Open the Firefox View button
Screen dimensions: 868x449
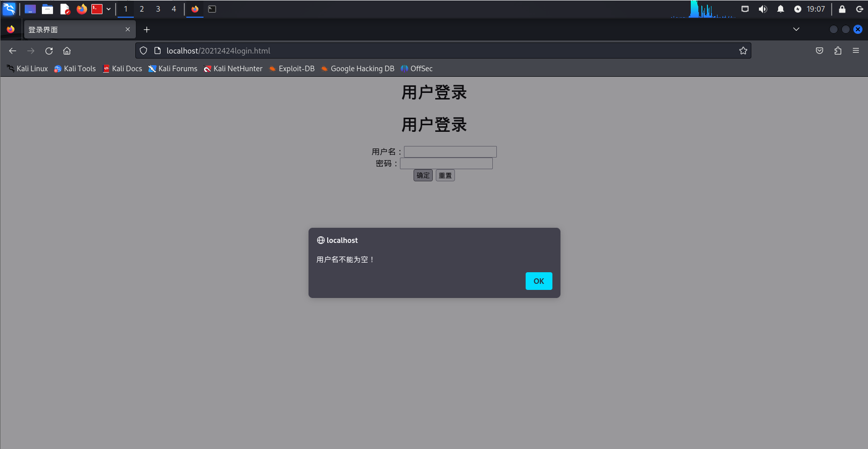pyautogui.click(x=11, y=29)
